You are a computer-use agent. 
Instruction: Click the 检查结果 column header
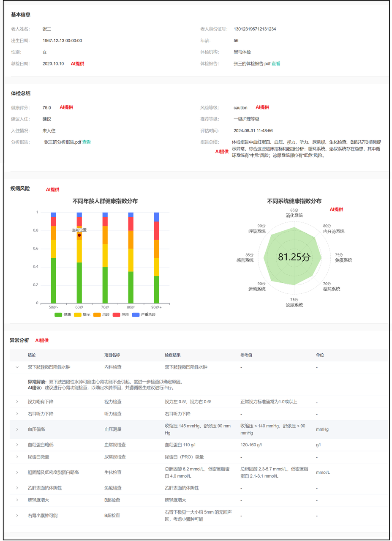pyautogui.click(x=173, y=355)
